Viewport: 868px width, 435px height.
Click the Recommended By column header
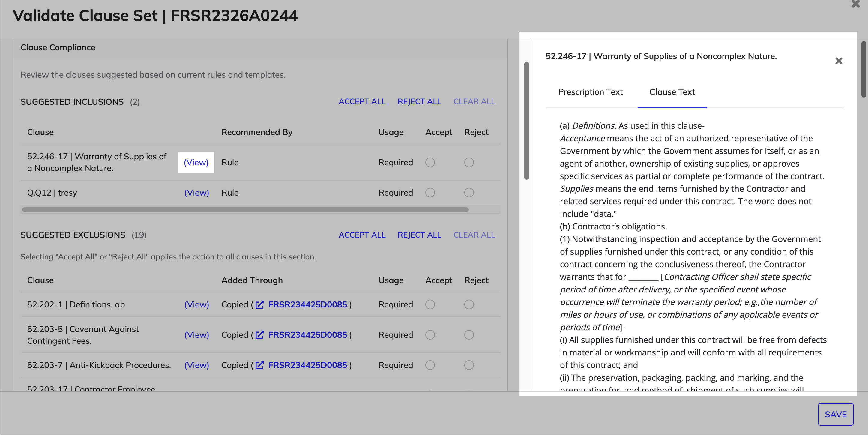click(x=257, y=132)
